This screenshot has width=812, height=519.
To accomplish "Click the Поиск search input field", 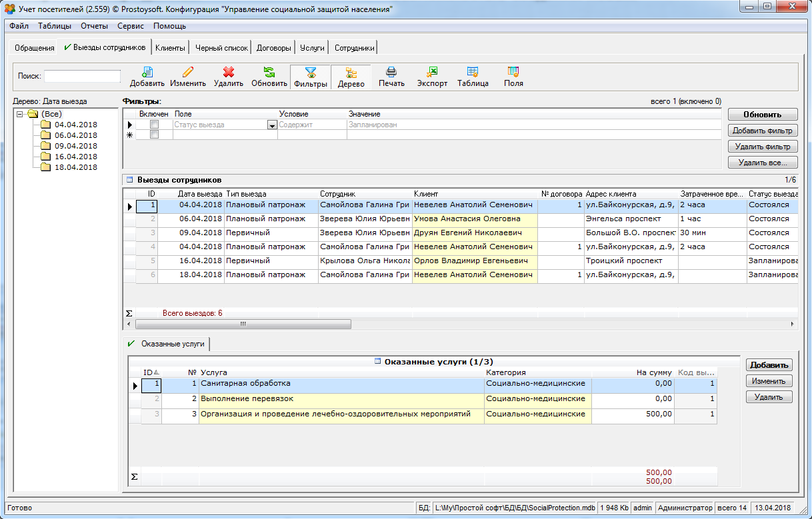I will (x=82, y=76).
